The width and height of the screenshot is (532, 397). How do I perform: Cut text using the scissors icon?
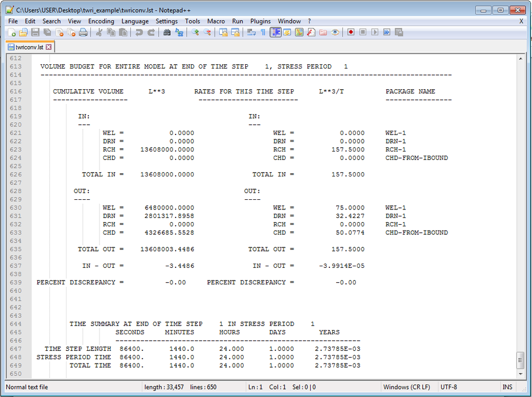pos(98,32)
